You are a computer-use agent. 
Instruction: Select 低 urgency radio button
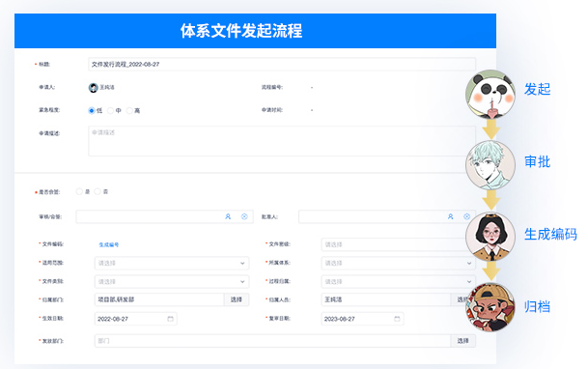point(92,111)
